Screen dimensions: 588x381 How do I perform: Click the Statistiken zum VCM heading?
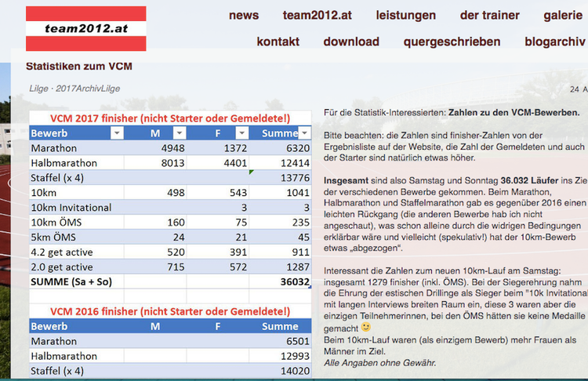point(79,67)
